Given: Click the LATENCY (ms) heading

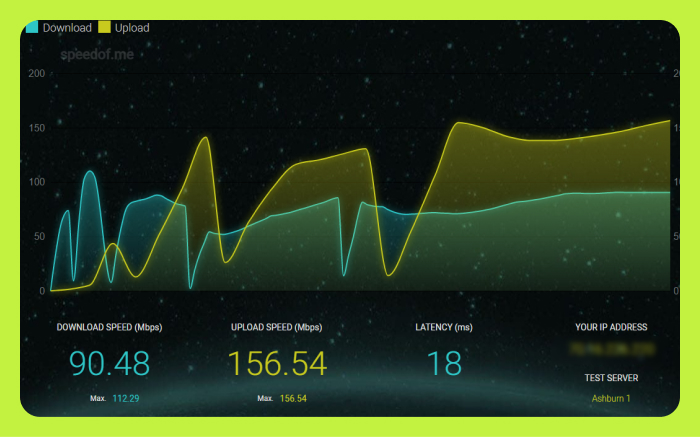Looking at the screenshot, I should [444, 327].
